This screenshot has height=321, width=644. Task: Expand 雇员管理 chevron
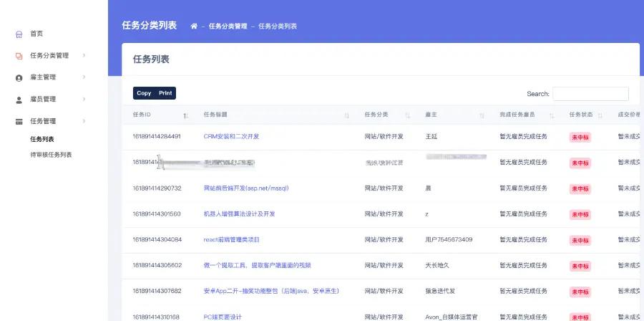tap(84, 99)
